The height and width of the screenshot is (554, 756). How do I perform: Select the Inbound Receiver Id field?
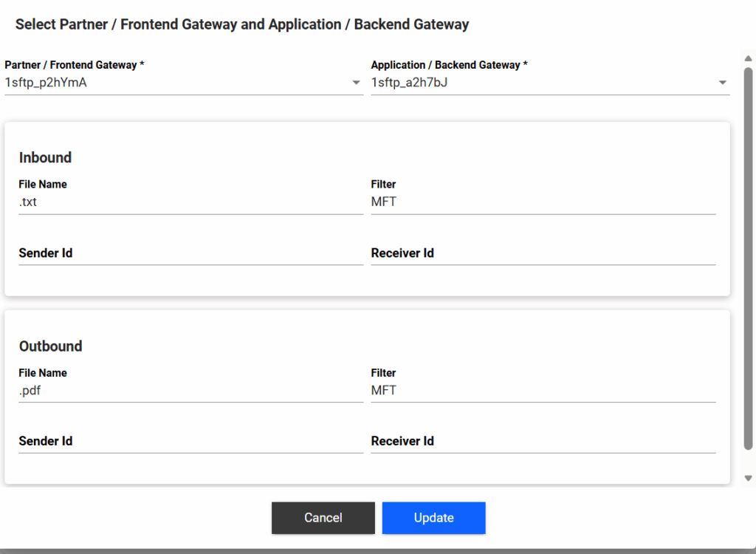click(543, 253)
